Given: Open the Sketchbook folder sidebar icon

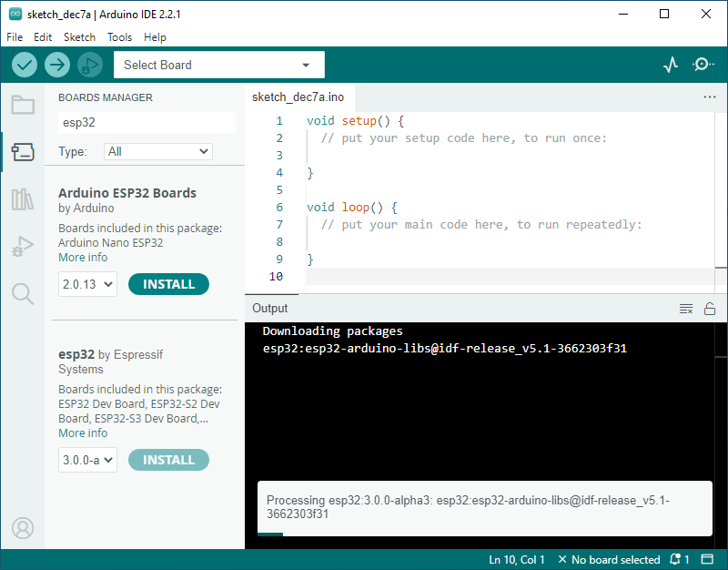Looking at the screenshot, I should tap(23, 105).
